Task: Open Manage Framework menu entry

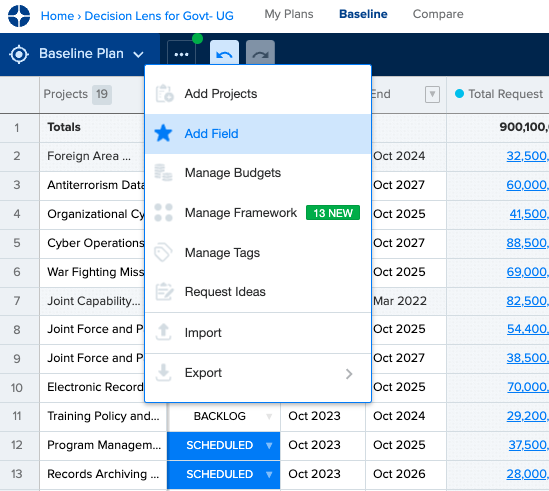Action: click(x=258, y=213)
